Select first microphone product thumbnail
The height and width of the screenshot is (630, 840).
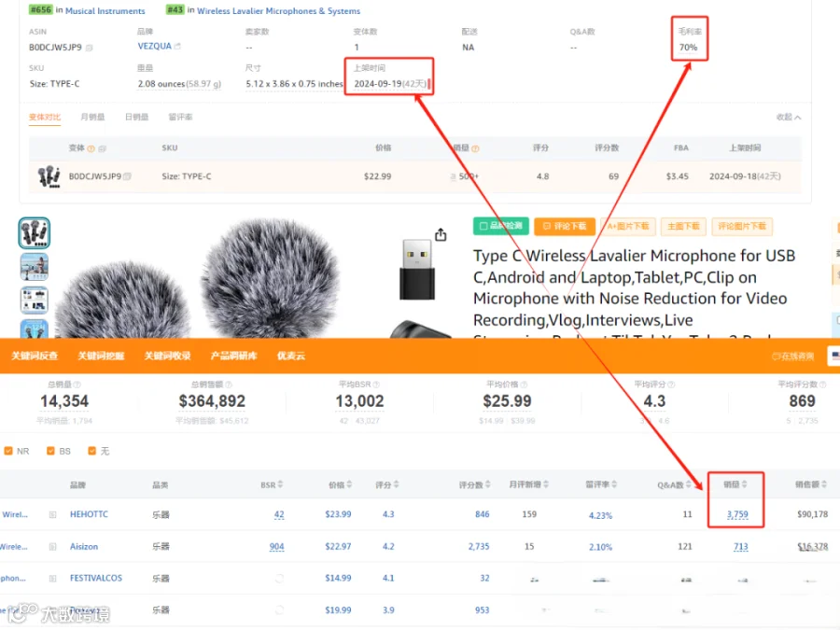click(x=35, y=233)
